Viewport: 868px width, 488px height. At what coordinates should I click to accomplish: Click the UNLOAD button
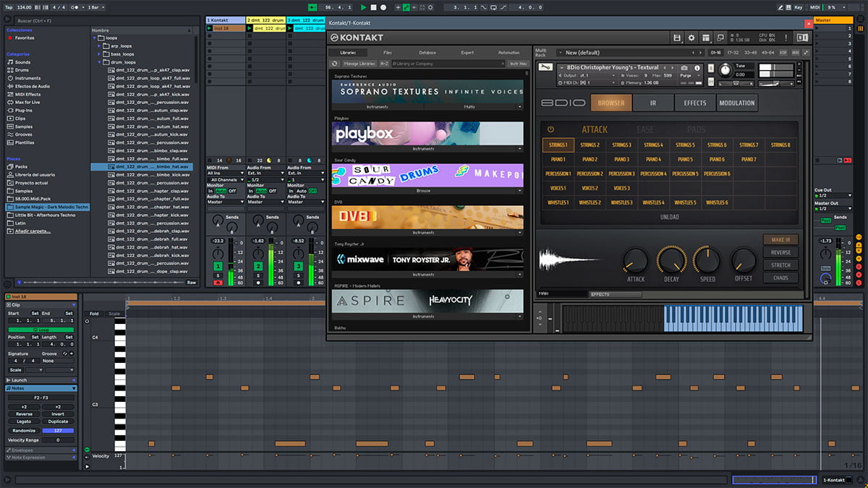pyautogui.click(x=670, y=217)
